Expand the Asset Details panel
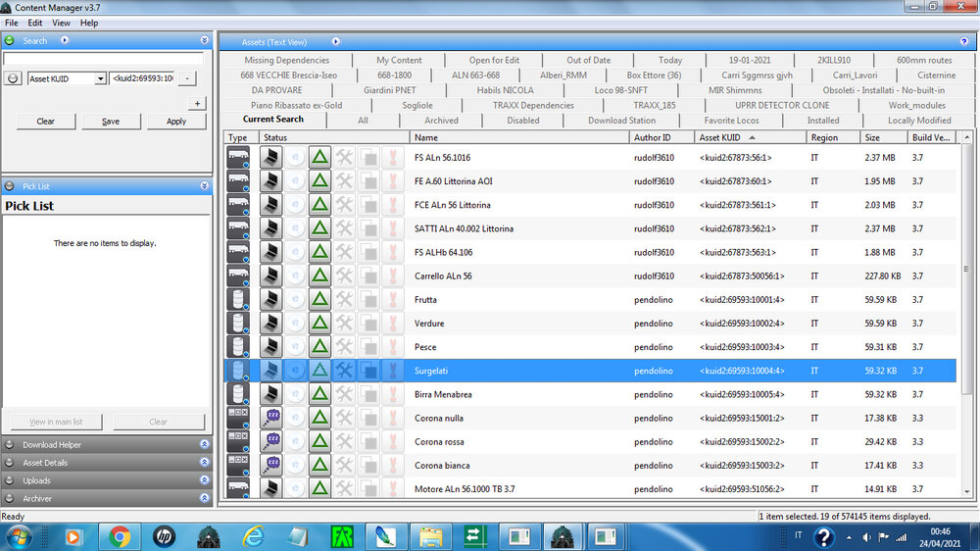Viewport: 980px width, 551px height. [x=205, y=463]
